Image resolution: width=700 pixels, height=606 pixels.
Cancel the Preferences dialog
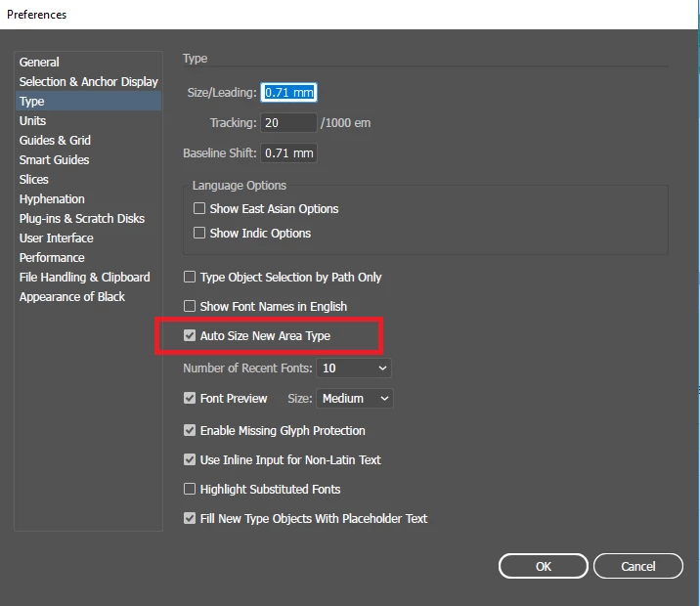pos(638,566)
